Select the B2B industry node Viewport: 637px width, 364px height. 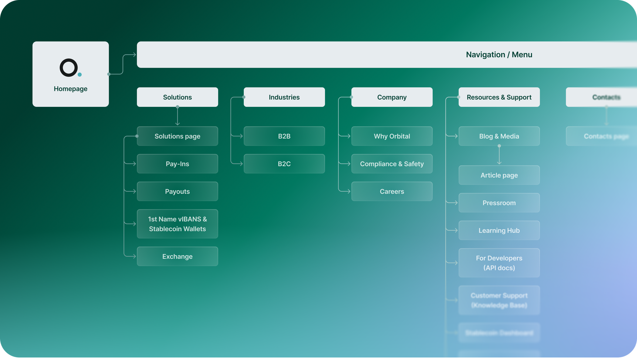click(x=284, y=136)
